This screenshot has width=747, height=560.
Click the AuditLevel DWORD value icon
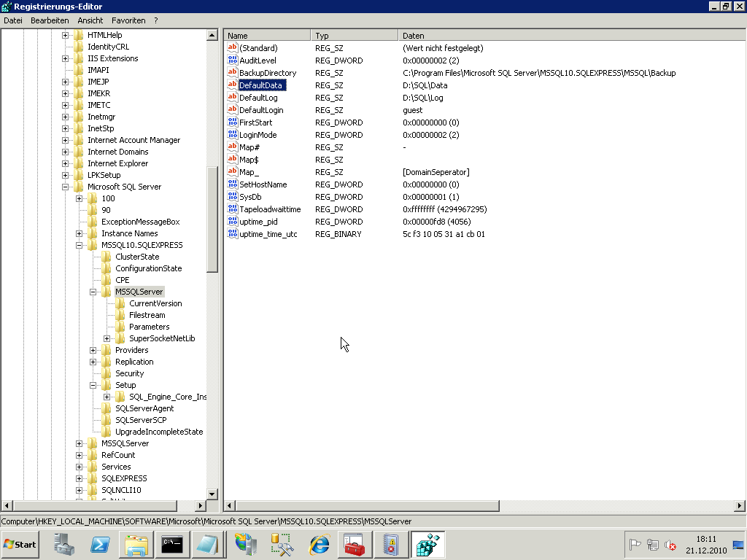click(x=233, y=61)
